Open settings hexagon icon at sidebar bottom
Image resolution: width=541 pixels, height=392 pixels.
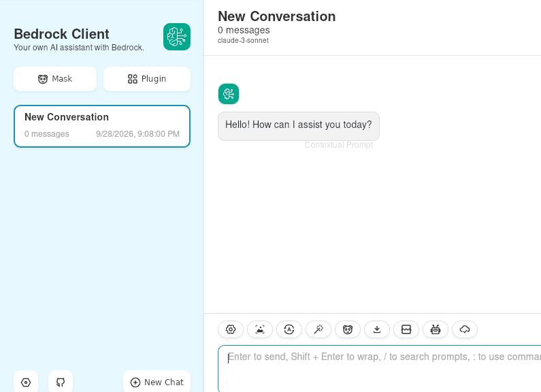[x=26, y=382]
